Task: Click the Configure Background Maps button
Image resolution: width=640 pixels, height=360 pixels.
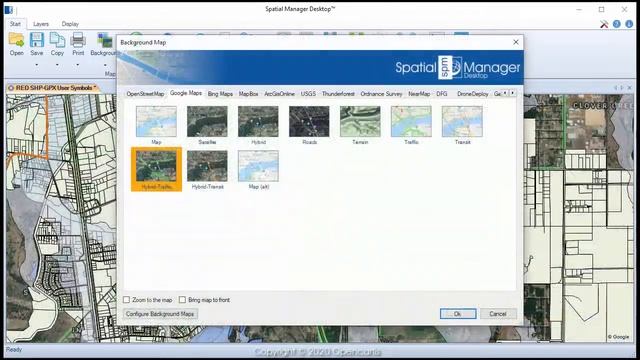Action: (160, 314)
